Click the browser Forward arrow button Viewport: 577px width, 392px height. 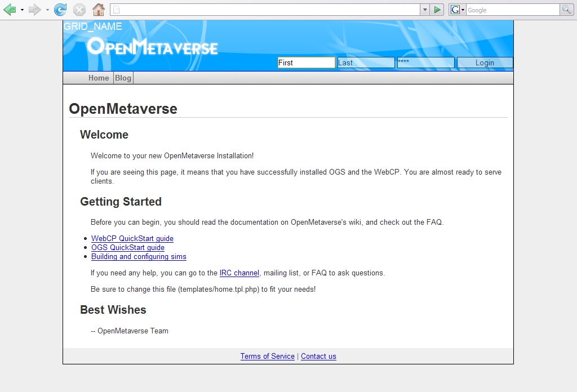click(x=35, y=10)
